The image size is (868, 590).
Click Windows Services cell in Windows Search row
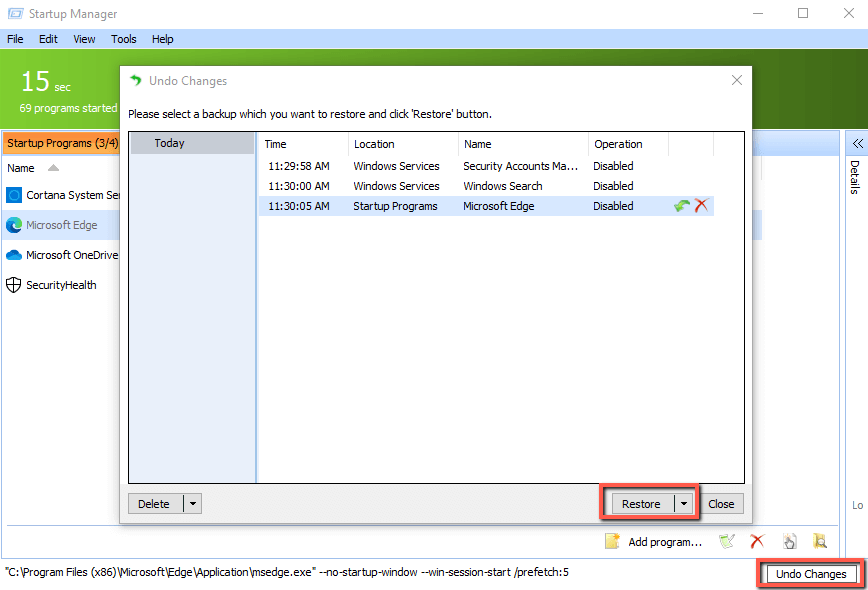396,186
